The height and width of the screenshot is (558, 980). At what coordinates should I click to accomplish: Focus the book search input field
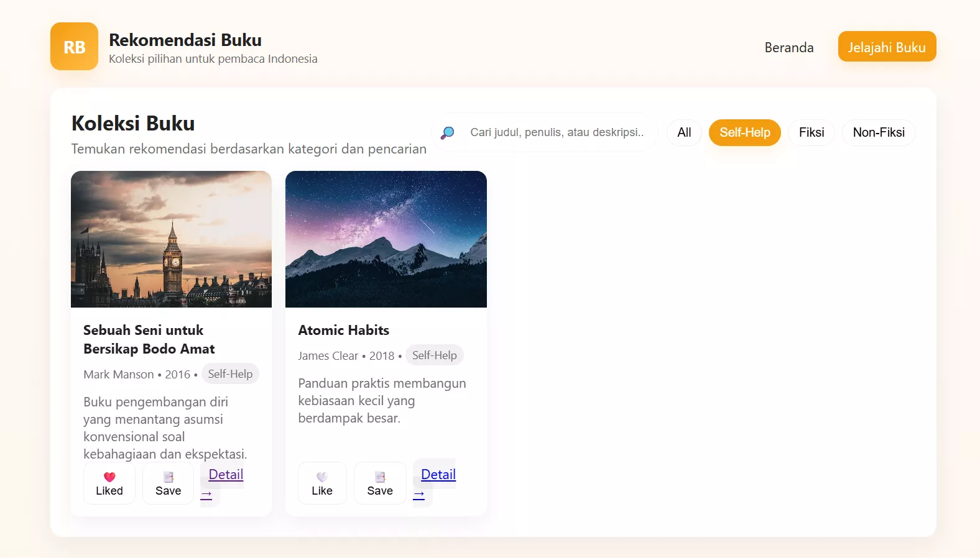(557, 132)
